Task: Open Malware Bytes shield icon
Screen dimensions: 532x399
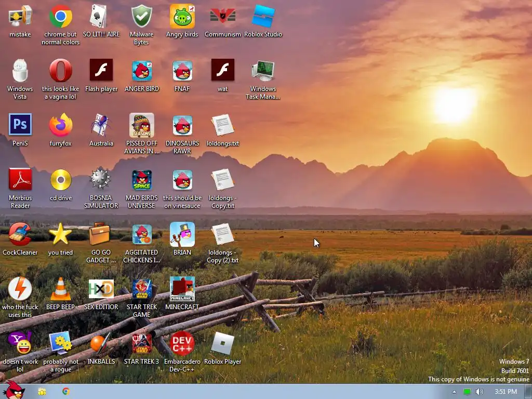Action: coord(141,16)
